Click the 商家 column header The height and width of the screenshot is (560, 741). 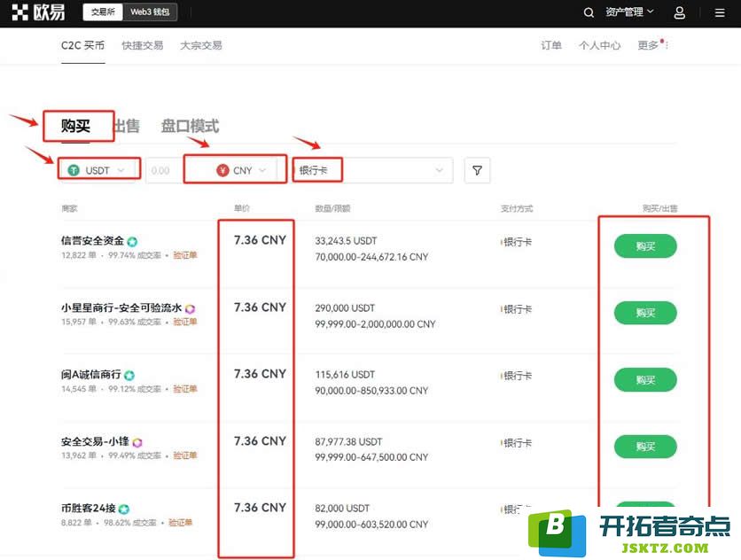pos(69,208)
